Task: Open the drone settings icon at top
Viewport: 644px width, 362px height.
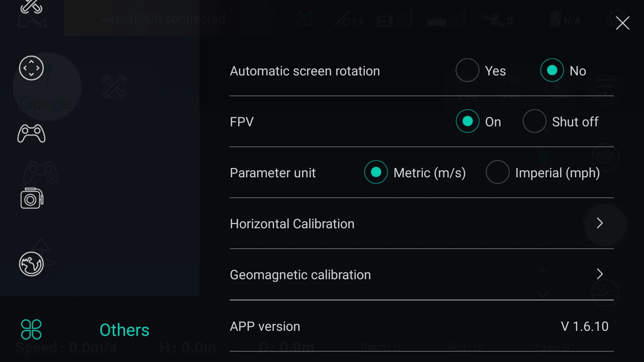Action: tap(31, 7)
